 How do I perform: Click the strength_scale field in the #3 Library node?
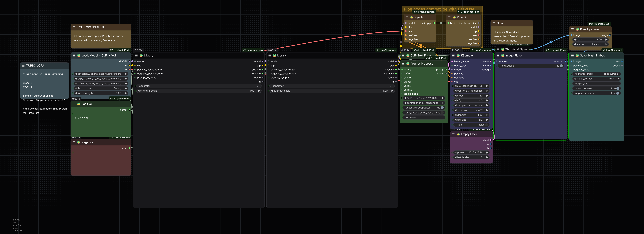tap(199, 91)
